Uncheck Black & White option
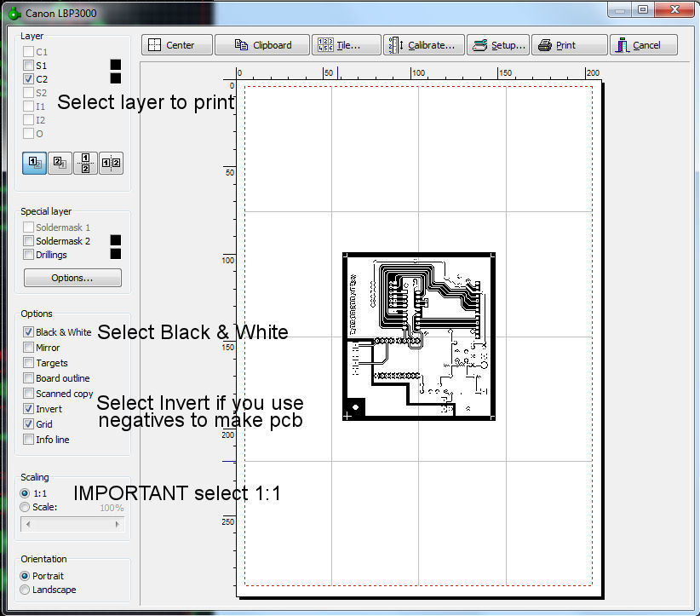700x616 pixels. [x=29, y=332]
